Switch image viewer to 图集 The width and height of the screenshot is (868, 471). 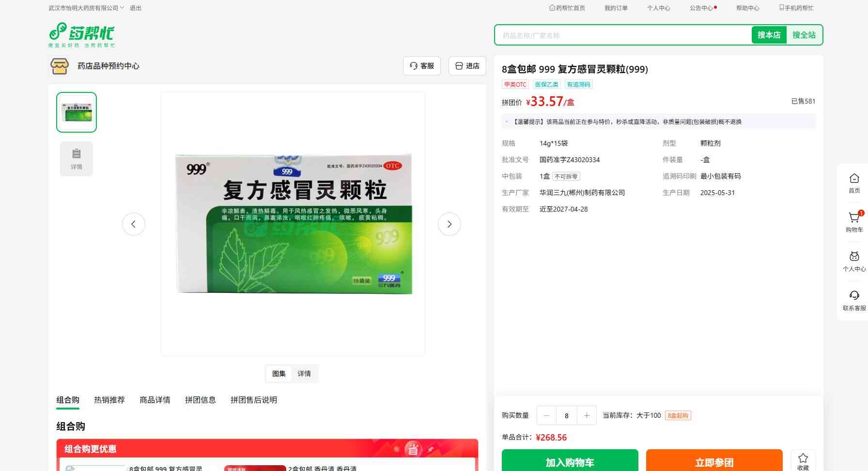pyautogui.click(x=279, y=374)
